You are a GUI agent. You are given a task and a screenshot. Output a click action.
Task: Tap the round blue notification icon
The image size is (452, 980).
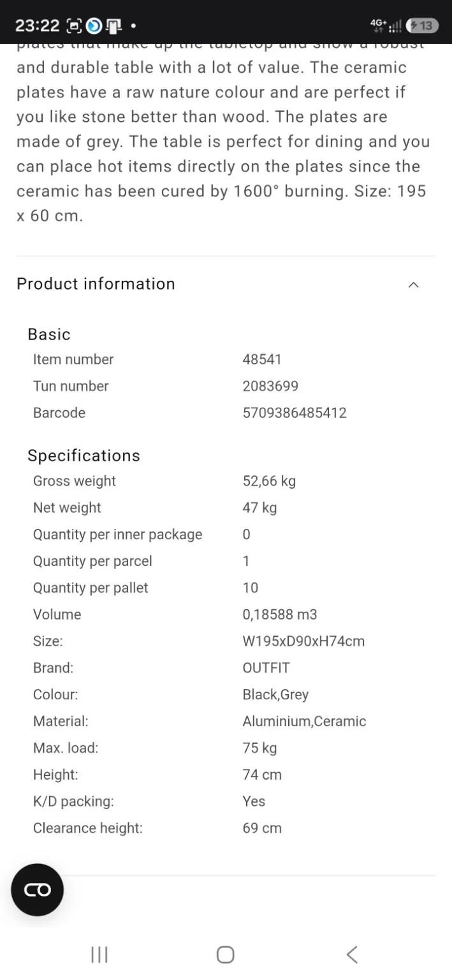[94, 26]
